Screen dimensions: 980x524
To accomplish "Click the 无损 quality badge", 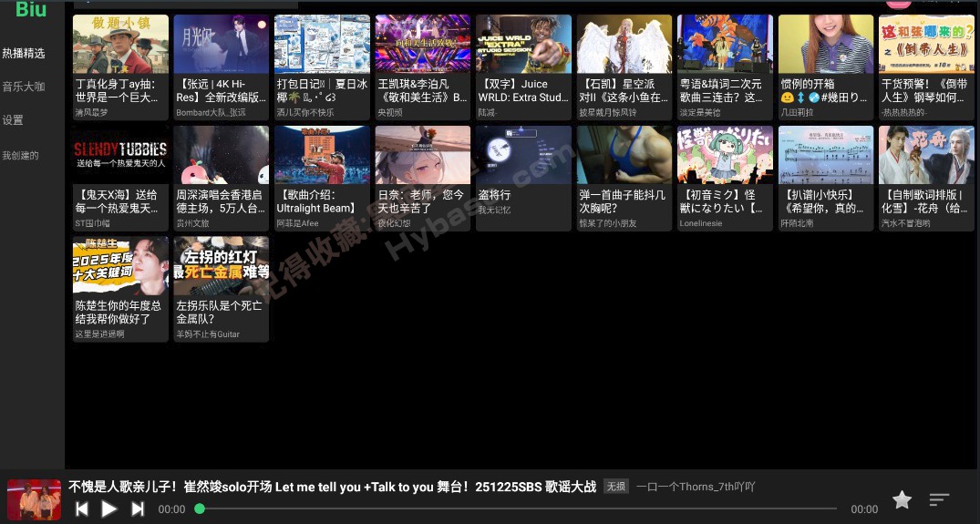I will click(x=615, y=487).
